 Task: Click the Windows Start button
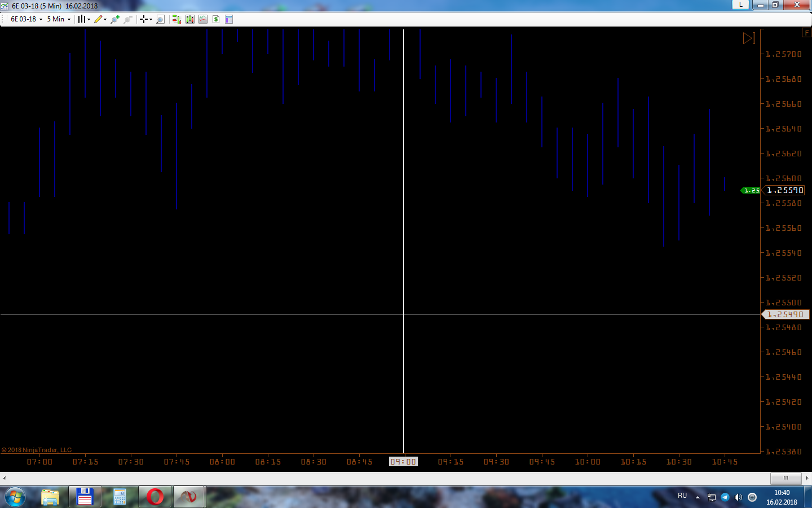point(15,497)
